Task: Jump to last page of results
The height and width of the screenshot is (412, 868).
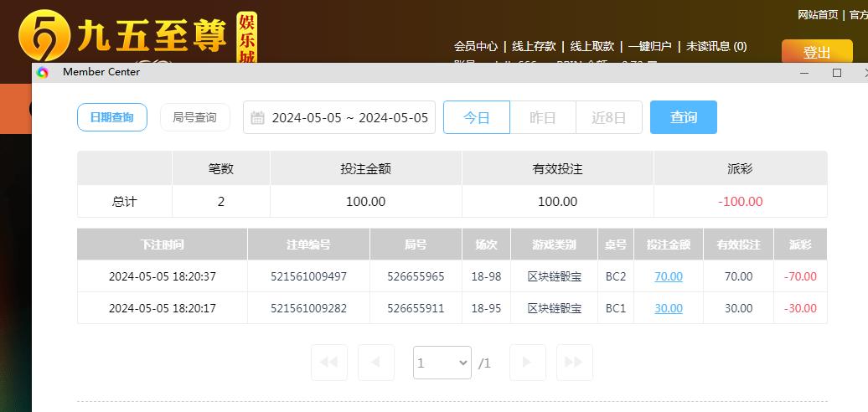Action: pos(574,363)
